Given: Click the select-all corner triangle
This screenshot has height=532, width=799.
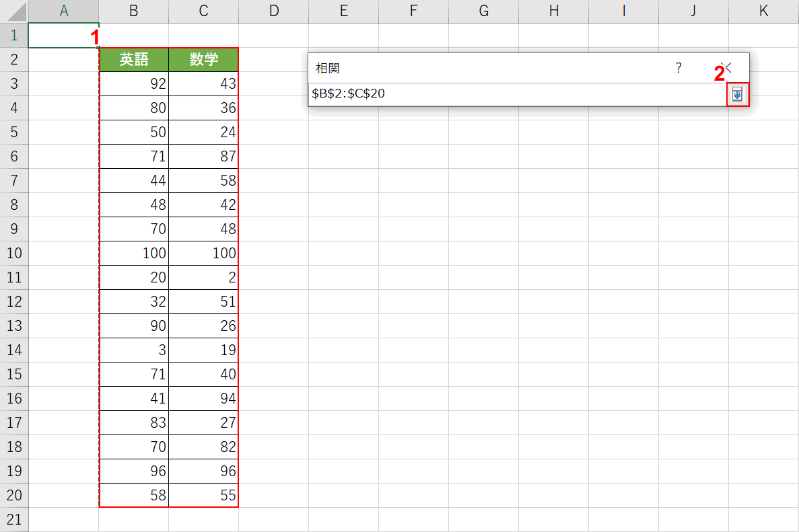Looking at the screenshot, I should coord(14,11).
